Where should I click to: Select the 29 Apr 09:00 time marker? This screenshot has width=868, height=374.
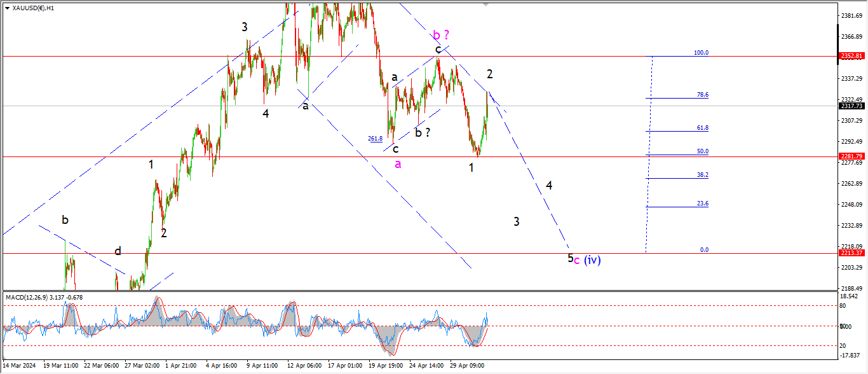467,366
